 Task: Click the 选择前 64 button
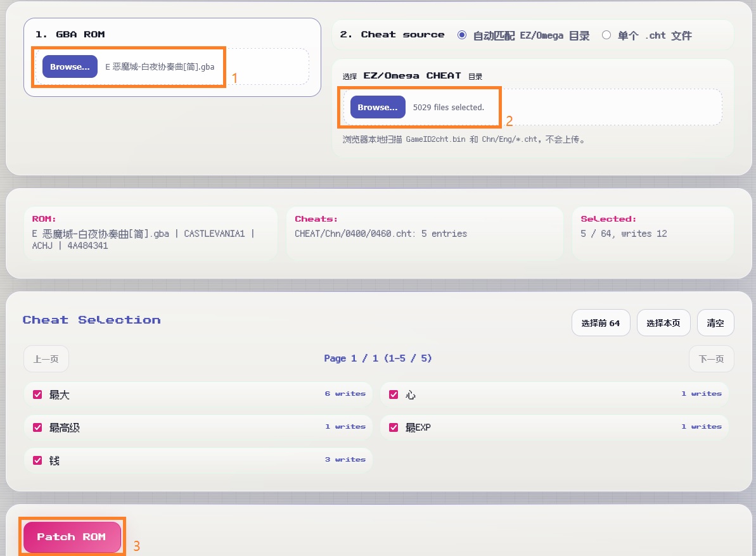601,323
